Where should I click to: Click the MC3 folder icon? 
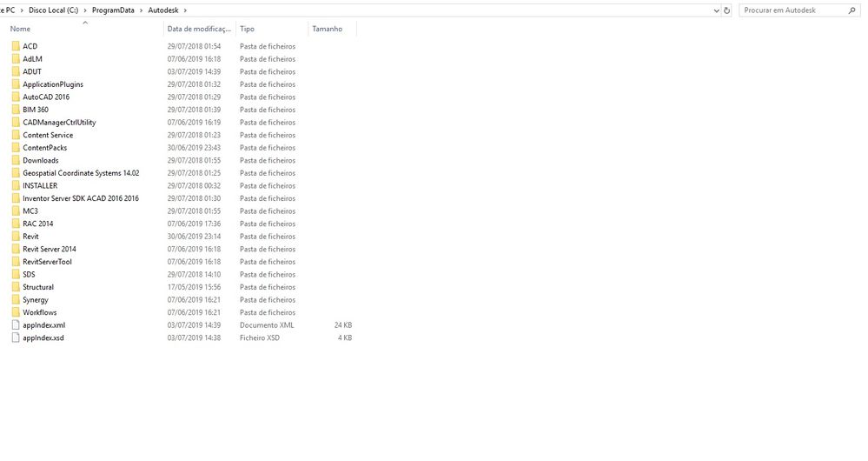(x=16, y=211)
